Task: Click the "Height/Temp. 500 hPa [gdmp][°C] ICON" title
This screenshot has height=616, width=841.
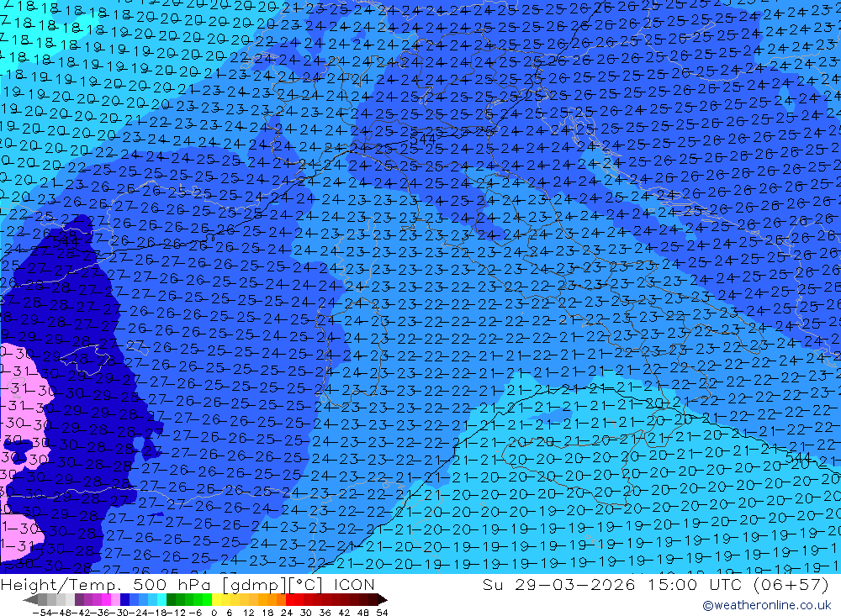Action: point(188,584)
